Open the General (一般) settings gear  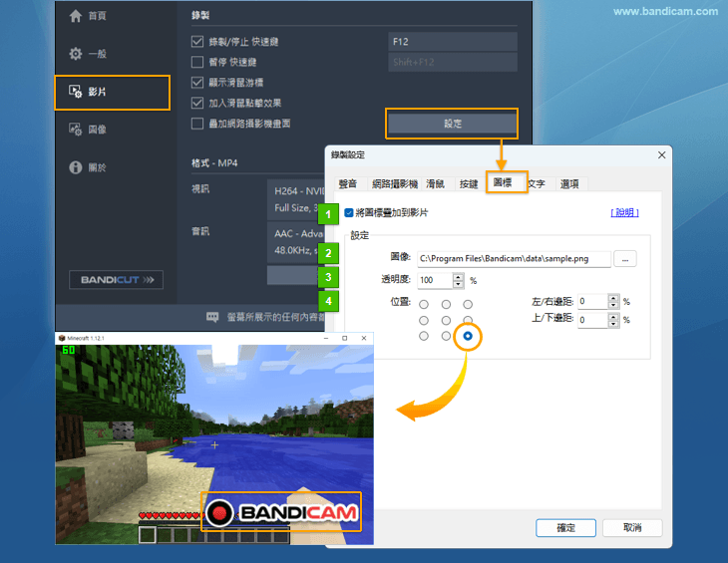(88, 54)
